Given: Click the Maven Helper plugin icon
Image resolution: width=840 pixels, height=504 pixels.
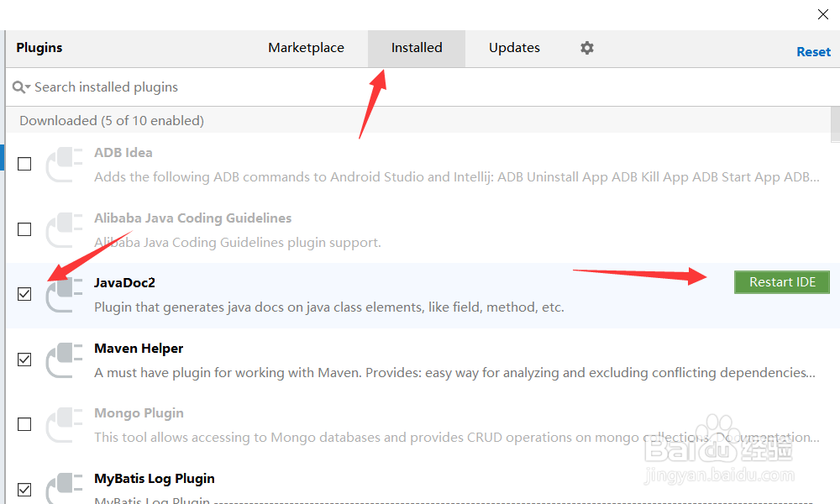Looking at the screenshot, I should pyautogui.click(x=63, y=360).
